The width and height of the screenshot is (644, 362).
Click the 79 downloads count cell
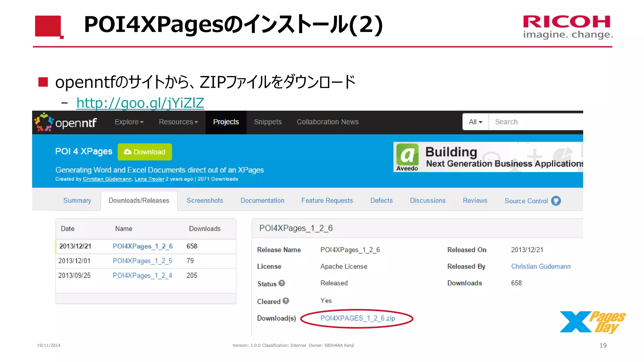190,261
